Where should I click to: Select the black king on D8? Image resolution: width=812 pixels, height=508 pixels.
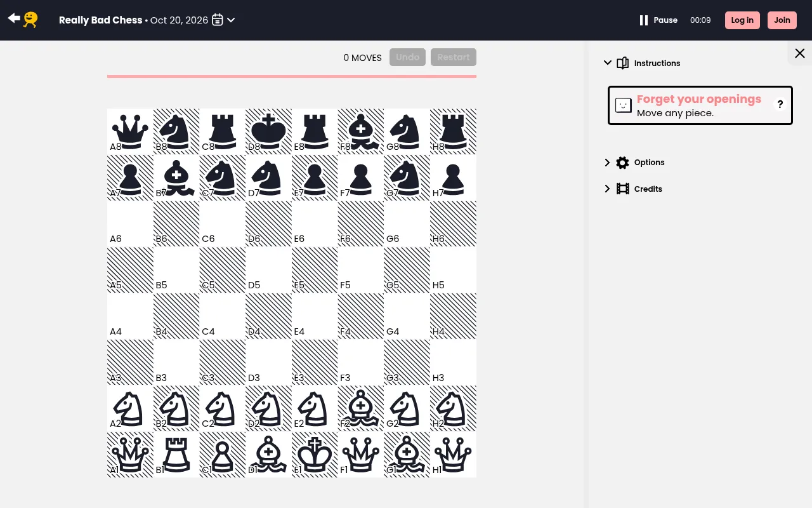coord(268,131)
